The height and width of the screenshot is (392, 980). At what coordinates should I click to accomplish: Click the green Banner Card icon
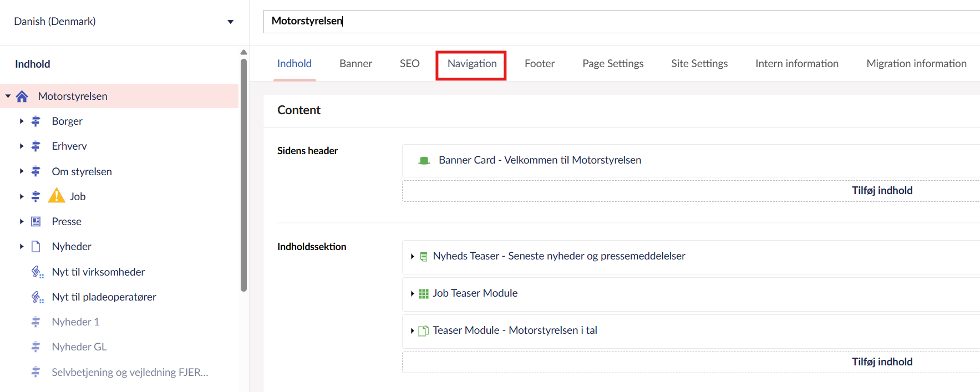click(424, 160)
